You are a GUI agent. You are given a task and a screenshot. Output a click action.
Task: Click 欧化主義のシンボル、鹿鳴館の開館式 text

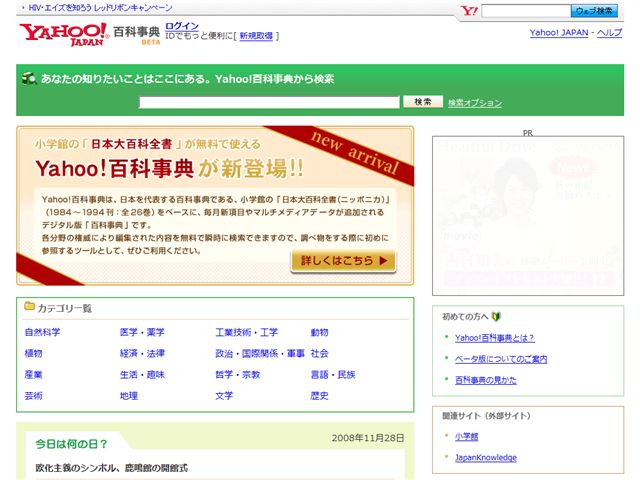point(111,468)
